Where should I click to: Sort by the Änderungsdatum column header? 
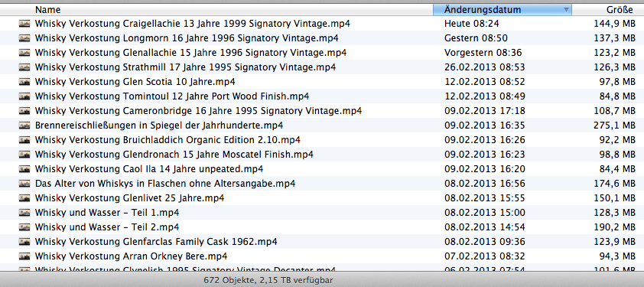[503, 9]
